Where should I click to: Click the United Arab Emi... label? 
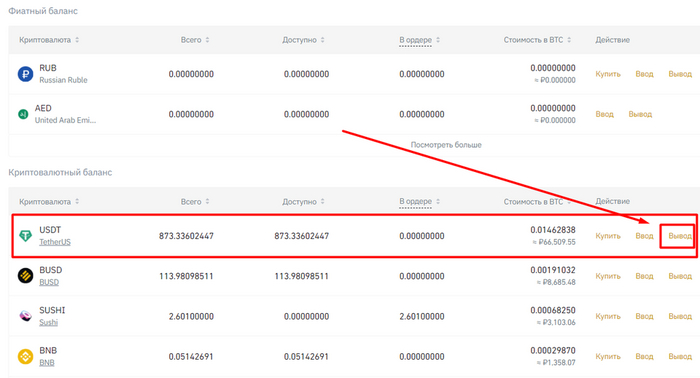(x=65, y=120)
